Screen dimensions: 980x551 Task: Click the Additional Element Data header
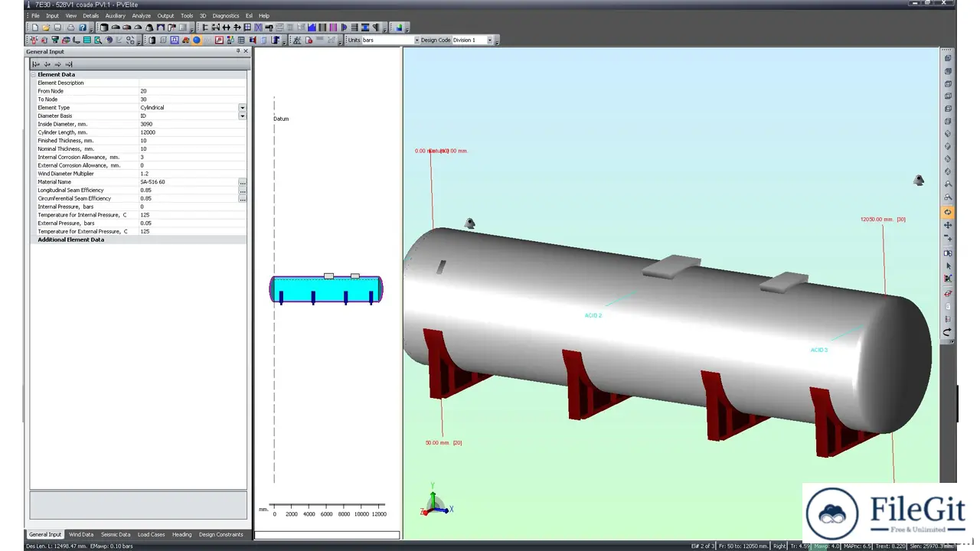click(71, 240)
